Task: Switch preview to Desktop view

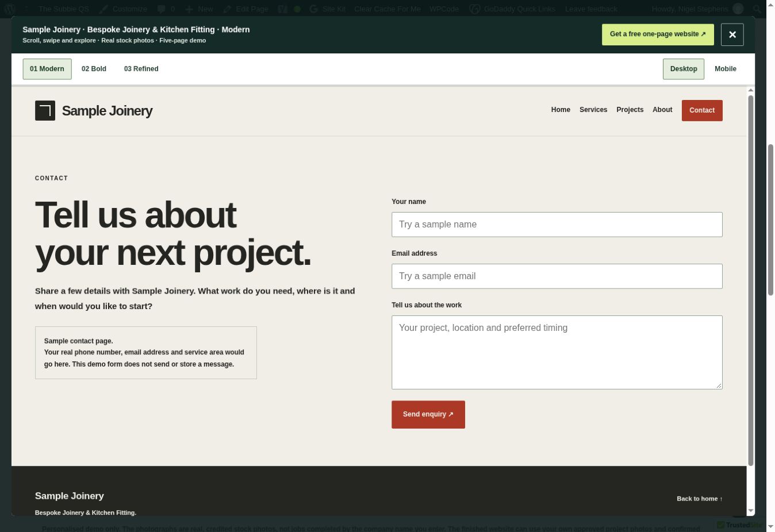Action: pyautogui.click(x=683, y=69)
